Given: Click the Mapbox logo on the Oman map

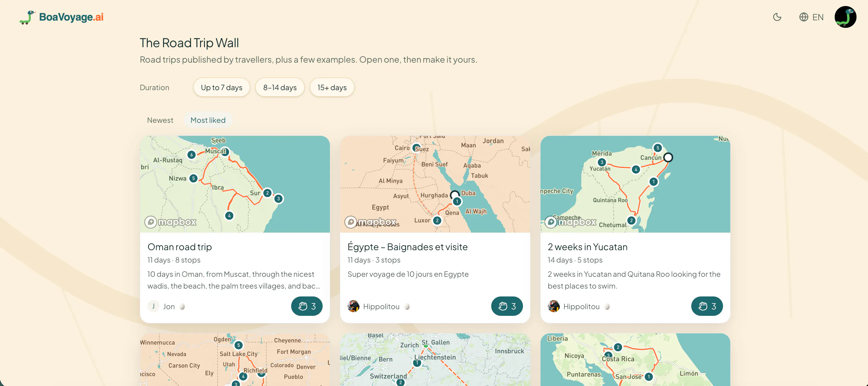Looking at the screenshot, I should coord(170,222).
